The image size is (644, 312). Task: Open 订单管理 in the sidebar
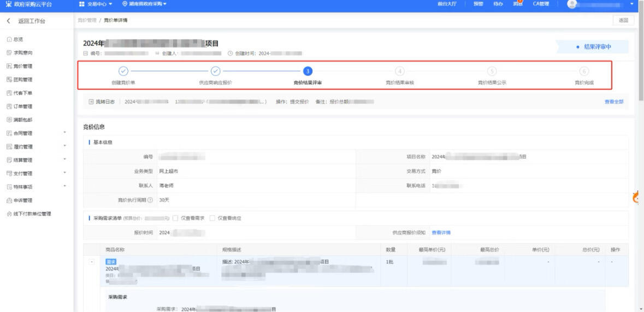click(20, 107)
